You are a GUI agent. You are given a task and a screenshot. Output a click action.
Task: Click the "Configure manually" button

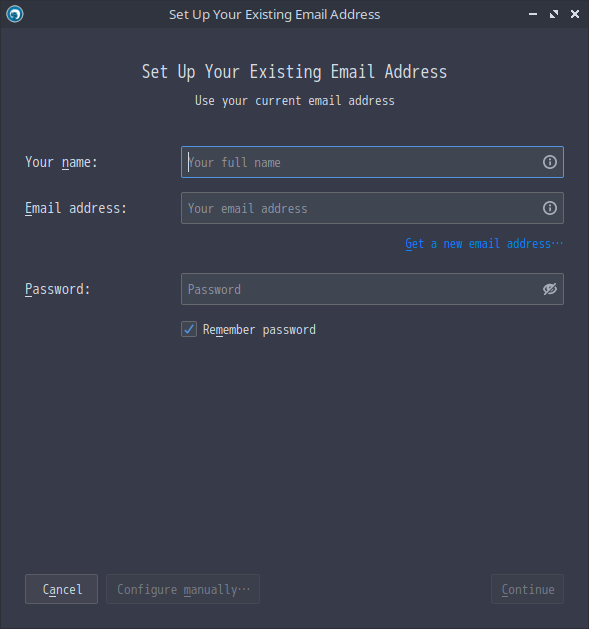(x=183, y=589)
